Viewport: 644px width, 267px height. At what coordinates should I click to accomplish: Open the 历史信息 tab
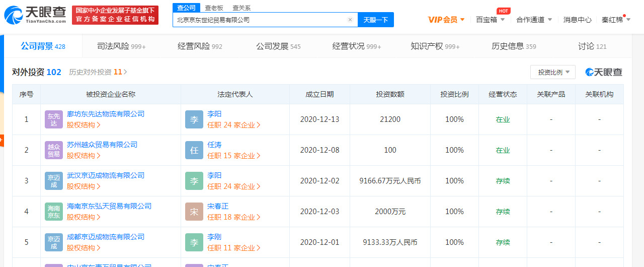(x=514, y=46)
